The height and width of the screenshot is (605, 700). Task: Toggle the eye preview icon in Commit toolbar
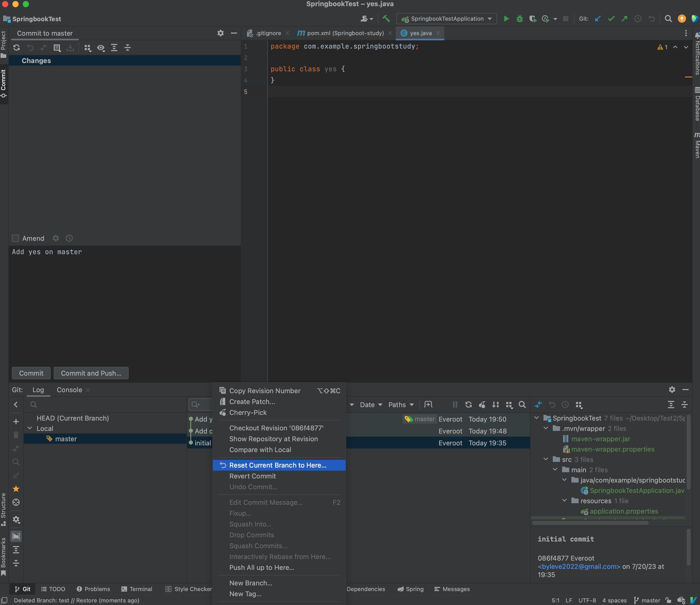coord(101,48)
